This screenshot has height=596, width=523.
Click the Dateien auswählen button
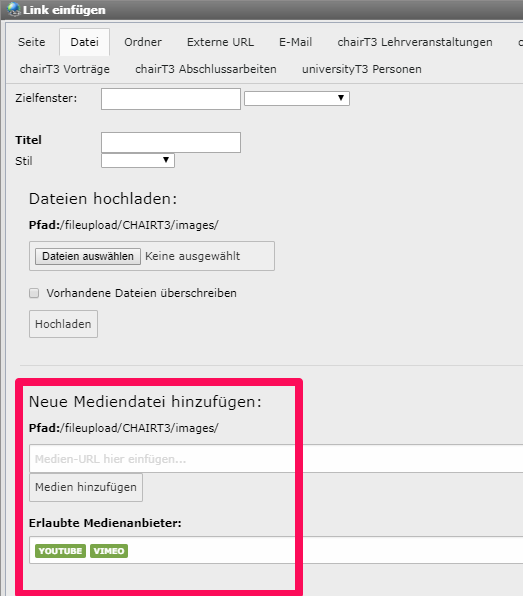(88, 256)
